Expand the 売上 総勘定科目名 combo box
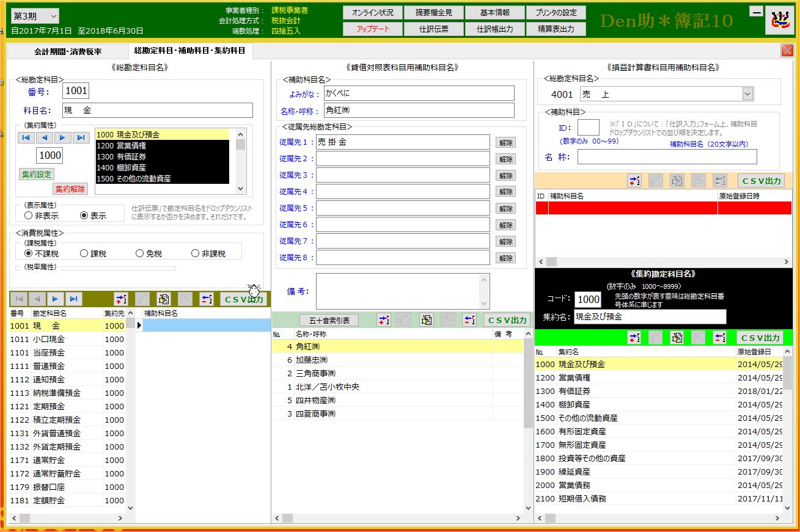 pyautogui.click(x=747, y=94)
